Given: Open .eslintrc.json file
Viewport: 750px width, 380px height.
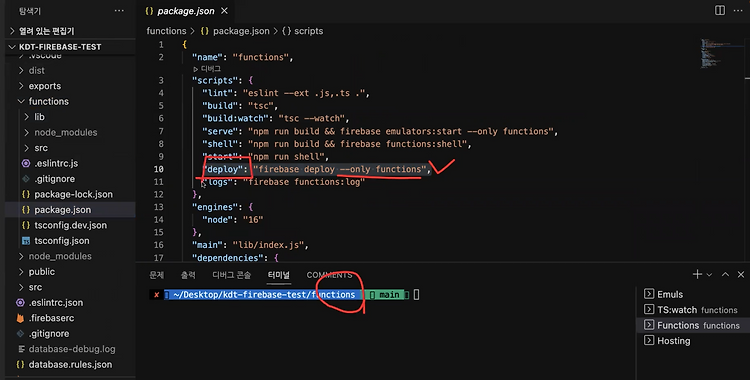Looking at the screenshot, I should (x=55, y=302).
